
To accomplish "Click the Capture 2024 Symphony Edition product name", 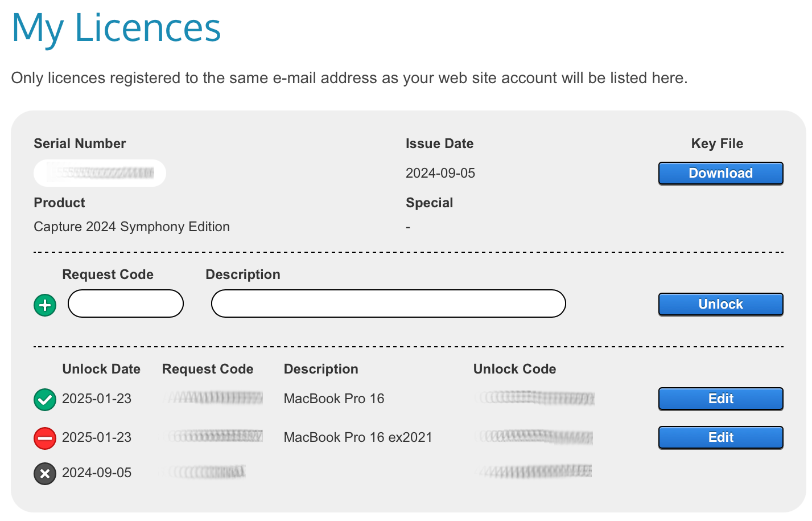I will [x=131, y=227].
